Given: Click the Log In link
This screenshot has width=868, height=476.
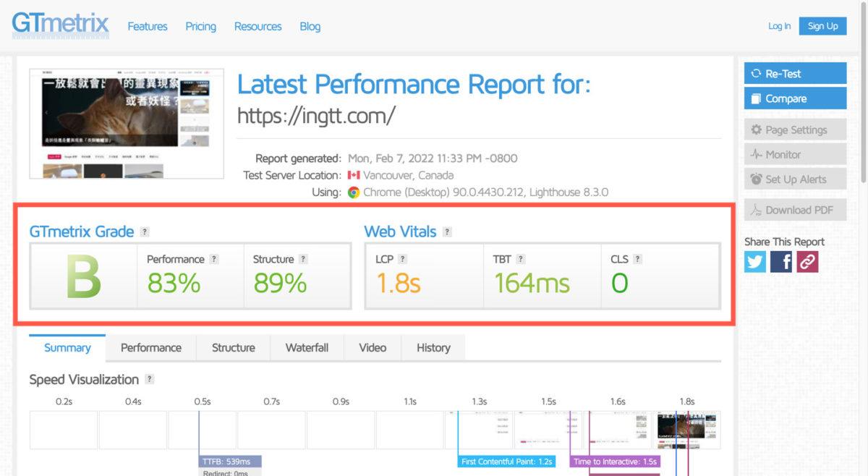Looking at the screenshot, I should click(779, 26).
